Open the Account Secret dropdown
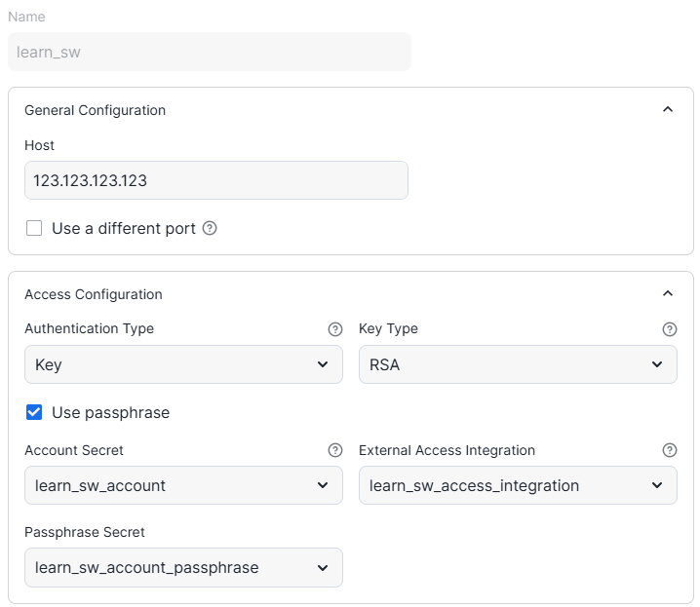Image resolution: width=700 pixels, height=607 pixels. 183,485
